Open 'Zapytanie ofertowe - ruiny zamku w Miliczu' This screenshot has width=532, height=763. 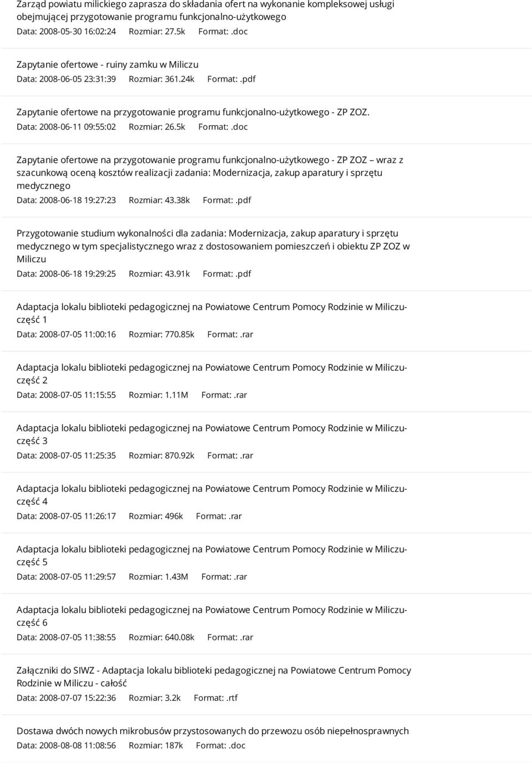pos(108,64)
